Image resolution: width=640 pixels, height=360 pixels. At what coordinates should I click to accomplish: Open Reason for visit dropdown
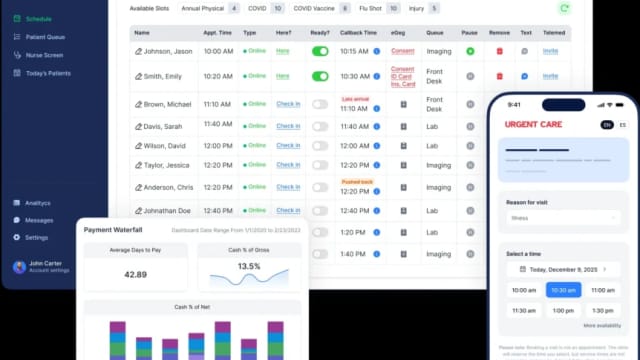563,218
